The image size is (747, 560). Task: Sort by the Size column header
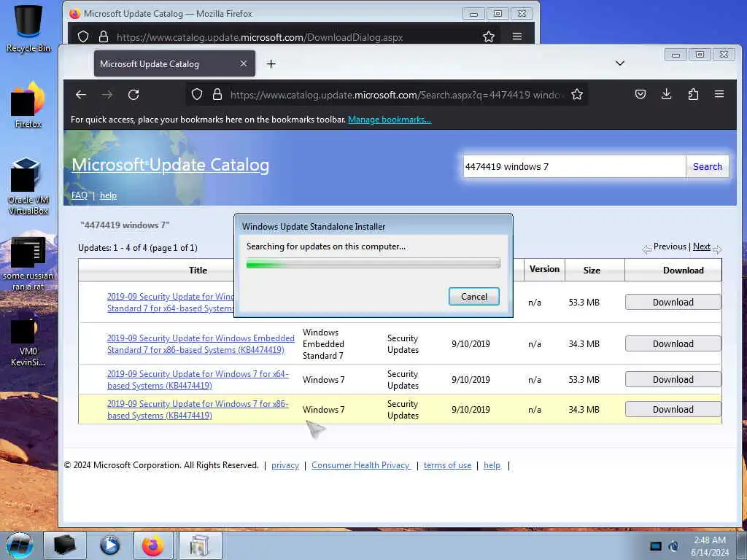point(592,271)
